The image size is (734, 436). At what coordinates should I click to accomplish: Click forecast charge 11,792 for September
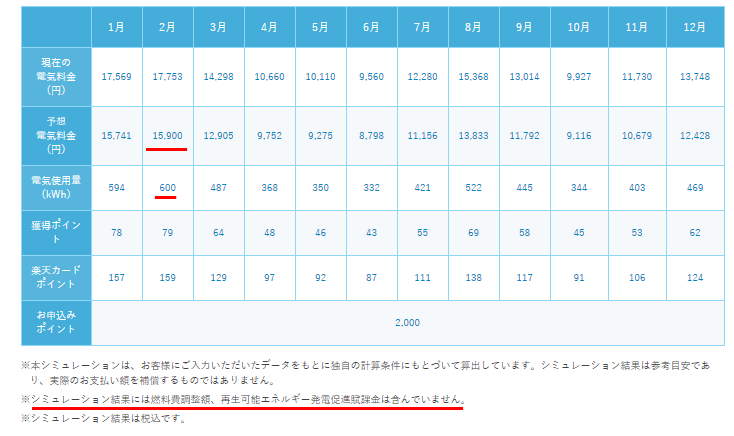[525, 136]
